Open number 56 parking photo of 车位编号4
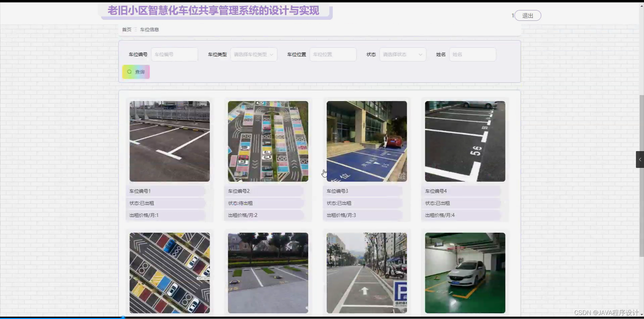This screenshot has height=319, width=644. [465, 141]
